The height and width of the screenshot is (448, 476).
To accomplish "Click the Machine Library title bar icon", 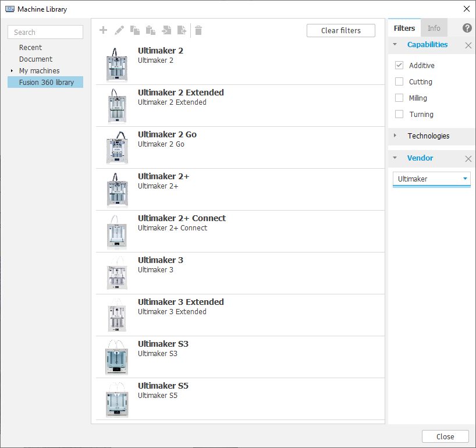I will click(10, 9).
